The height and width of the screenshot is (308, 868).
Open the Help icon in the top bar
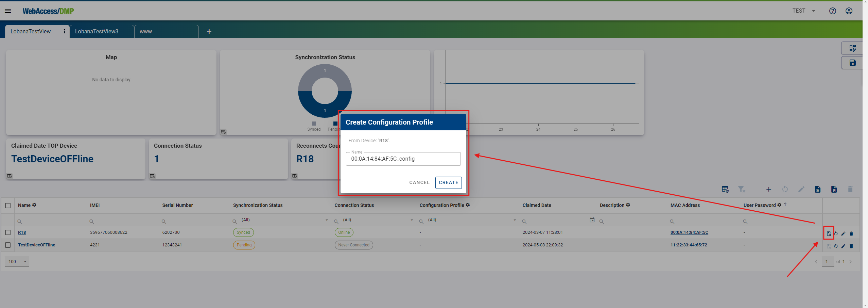pos(832,11)
